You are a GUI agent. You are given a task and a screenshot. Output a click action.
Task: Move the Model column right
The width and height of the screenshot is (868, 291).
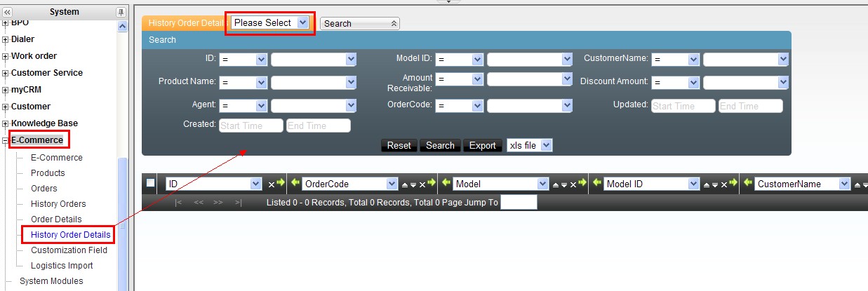coord(582,184)
